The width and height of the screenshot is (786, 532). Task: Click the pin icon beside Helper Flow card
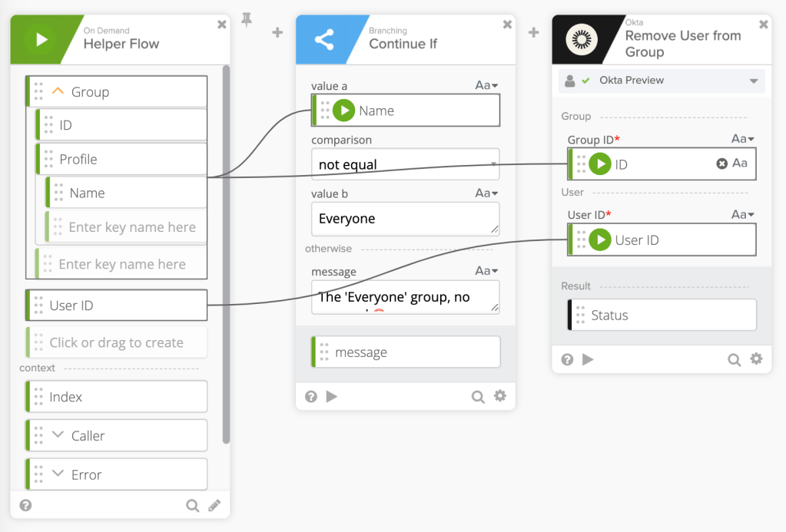247,22
